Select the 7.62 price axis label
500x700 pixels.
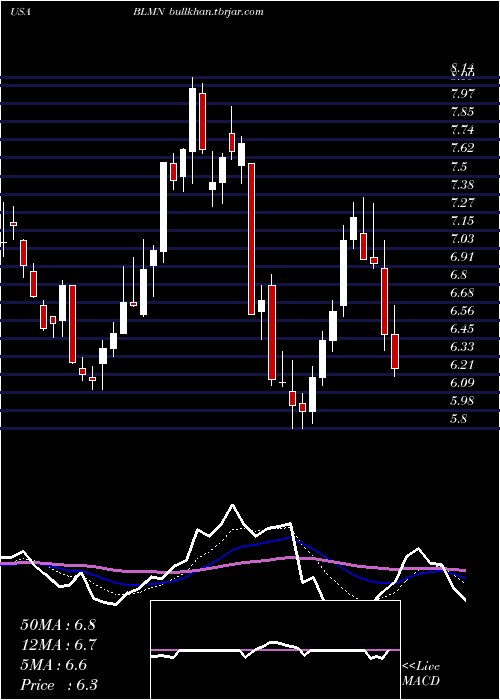462,148
